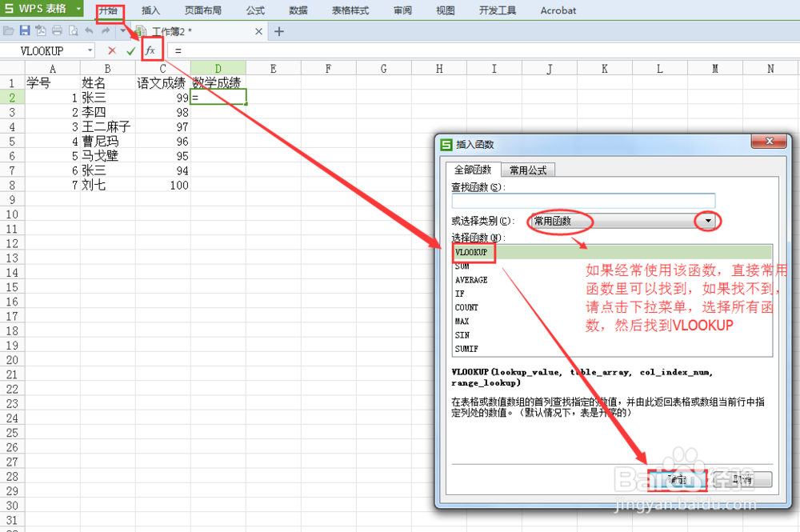Click the Undo arrow icon
800x532 pixels.
88,30
